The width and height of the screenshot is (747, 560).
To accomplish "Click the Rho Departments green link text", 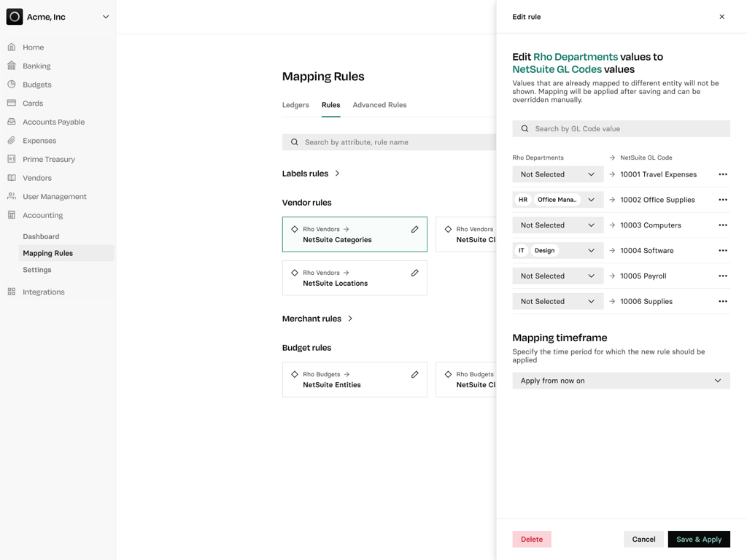I will point(576,57).
